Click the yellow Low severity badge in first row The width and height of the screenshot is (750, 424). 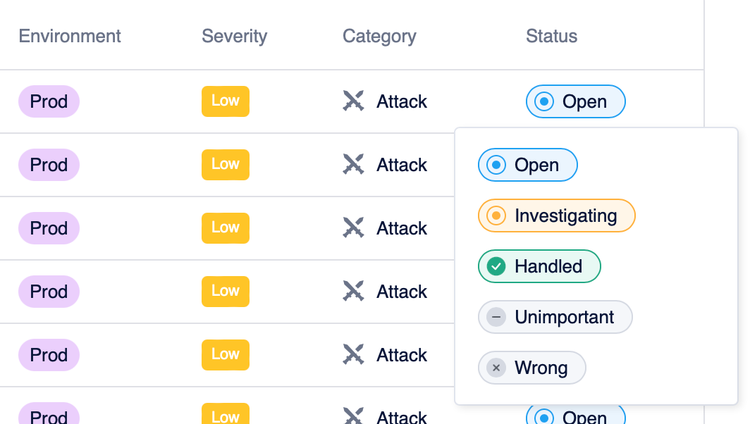[x=225, y=101]
